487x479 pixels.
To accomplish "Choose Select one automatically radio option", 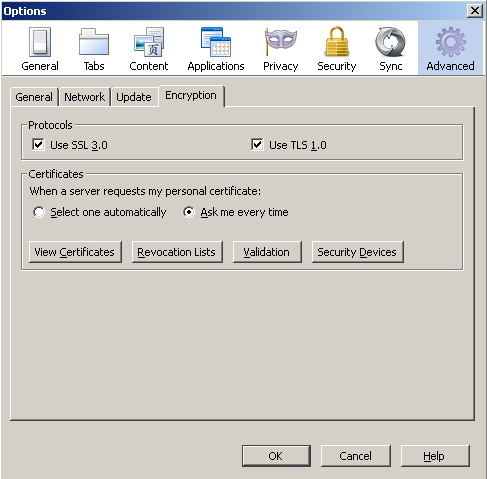I will point(39,212).
